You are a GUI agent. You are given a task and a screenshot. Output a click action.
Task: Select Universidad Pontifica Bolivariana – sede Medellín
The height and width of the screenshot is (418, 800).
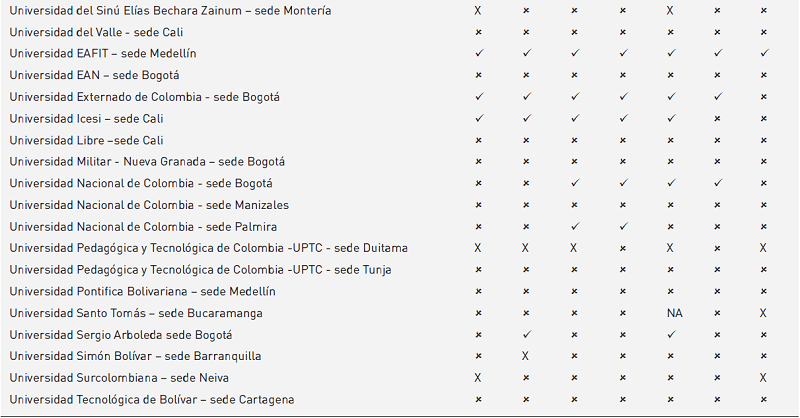pyautogui.click(x=142, y=291)
